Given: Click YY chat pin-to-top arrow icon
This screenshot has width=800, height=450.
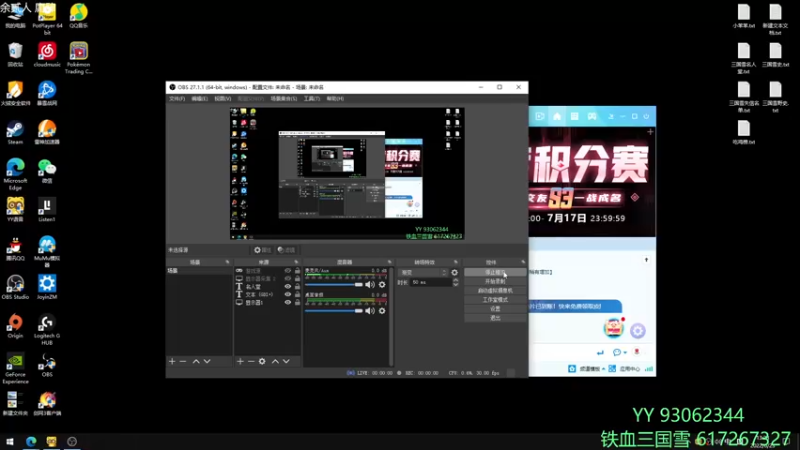Looking at the screenshot, I should click(x=646, y=260).
